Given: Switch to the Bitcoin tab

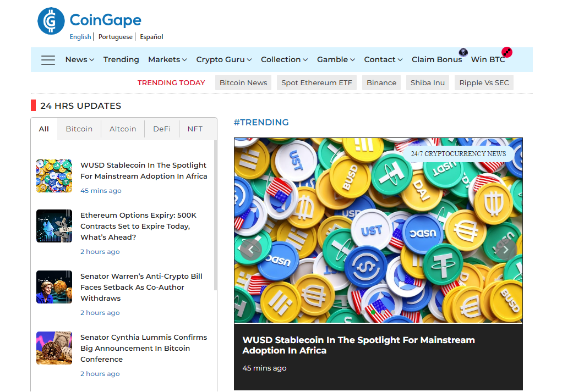Looking at the screenshot, I should pyautogui.click(x=79, y=129).
